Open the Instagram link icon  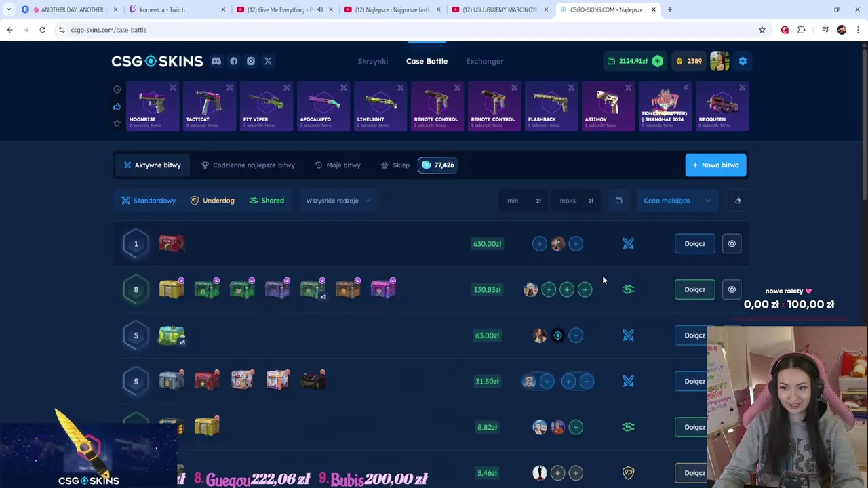pyautogui.click(x=251, y=61)
